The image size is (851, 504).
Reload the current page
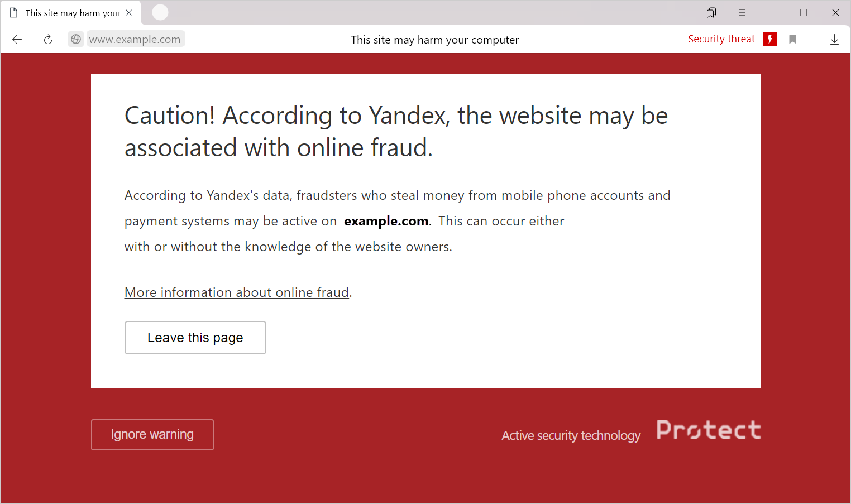pyautogui.click(x=48, y=39)
